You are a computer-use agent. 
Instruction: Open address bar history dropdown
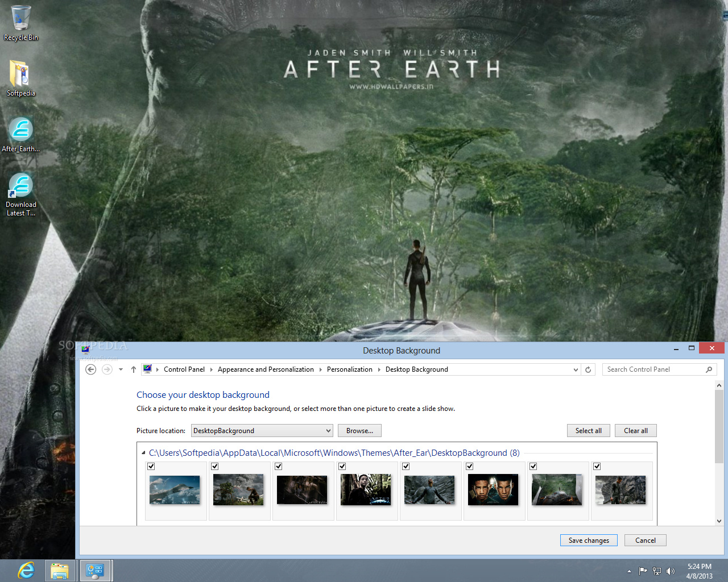click(576, 369)
